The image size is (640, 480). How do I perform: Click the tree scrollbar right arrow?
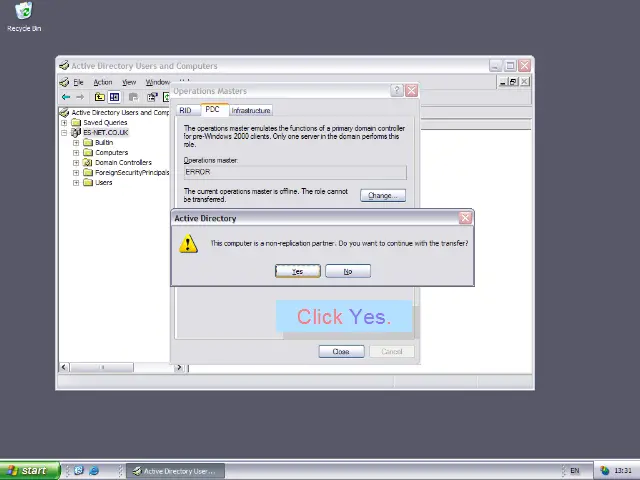pos(179,367)
